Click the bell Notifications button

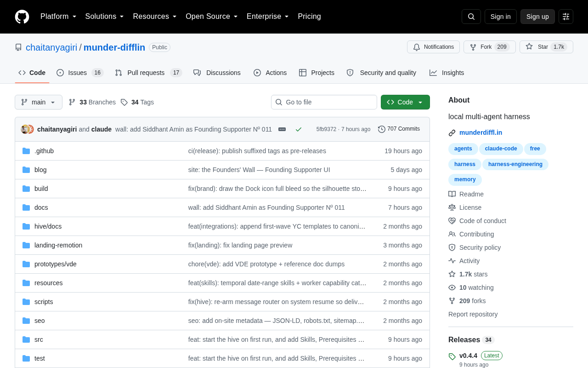click(x=433, y=47)
